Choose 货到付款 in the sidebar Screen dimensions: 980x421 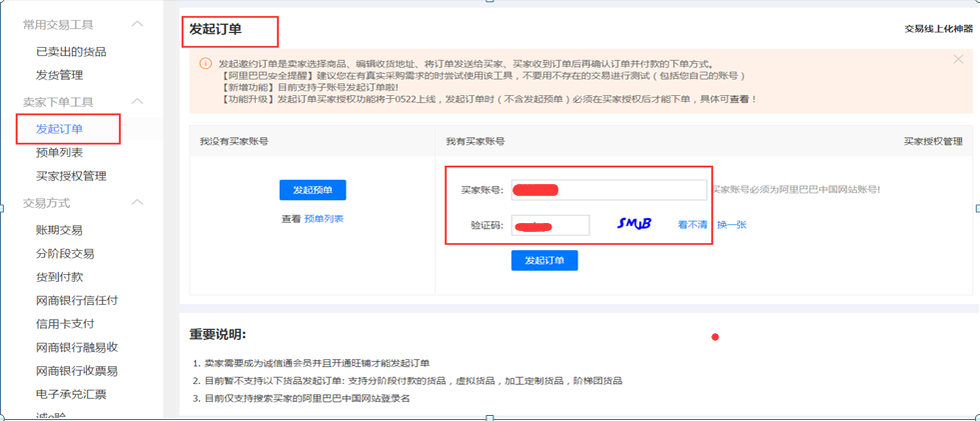point(59,277)
